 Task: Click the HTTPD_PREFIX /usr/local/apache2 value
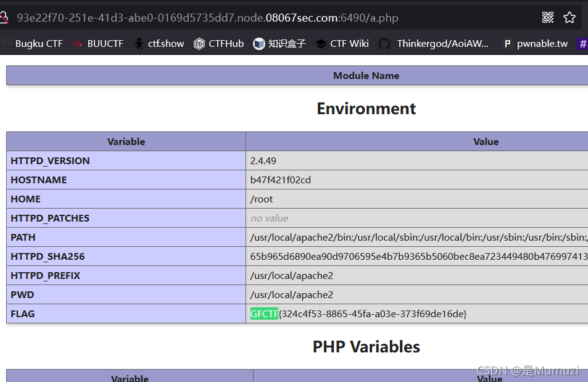point(291,275)
